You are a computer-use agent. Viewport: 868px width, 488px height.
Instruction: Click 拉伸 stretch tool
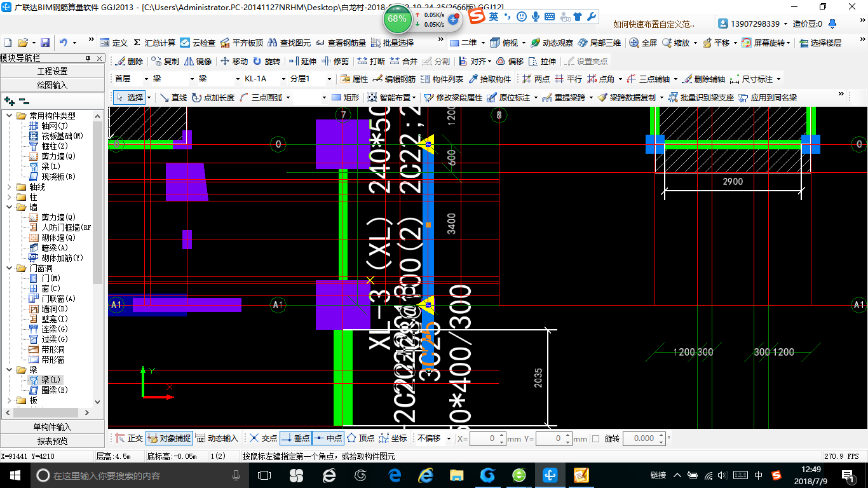[542, 61]
